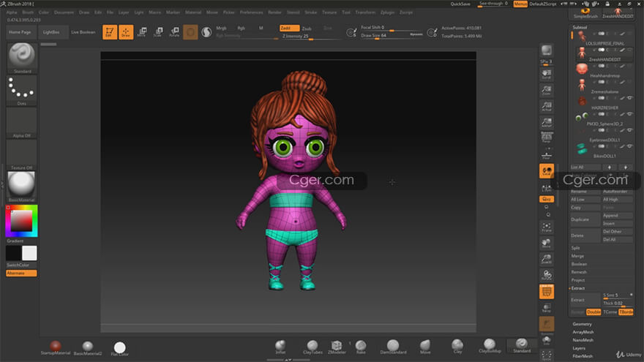Viewport: 644px width, 362px height.
Task: Toggle the Local symmetry orange button
Action: tap(547, 170)
